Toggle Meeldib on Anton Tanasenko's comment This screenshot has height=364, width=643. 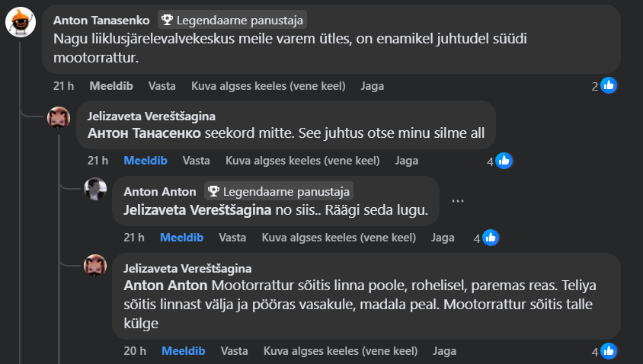(x=111, y=86)
